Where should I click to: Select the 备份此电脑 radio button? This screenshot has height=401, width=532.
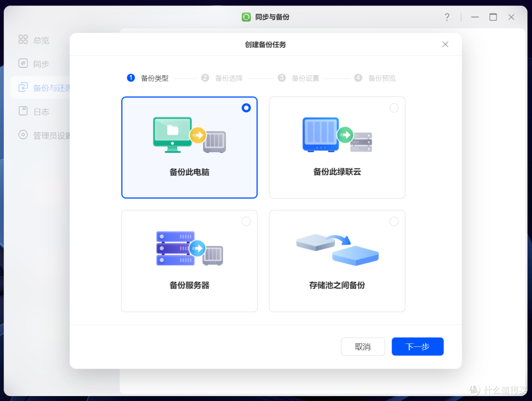(x=246, y=108)
